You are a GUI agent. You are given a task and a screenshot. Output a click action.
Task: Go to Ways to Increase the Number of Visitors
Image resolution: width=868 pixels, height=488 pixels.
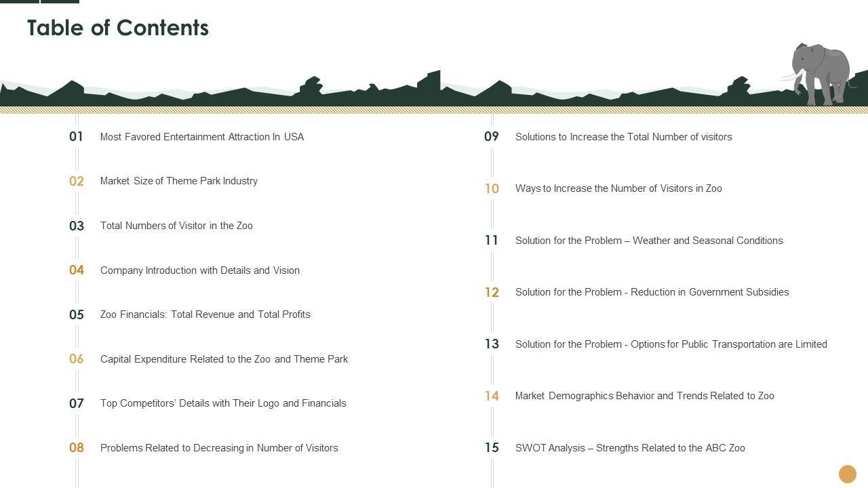(x=618, y=188)
